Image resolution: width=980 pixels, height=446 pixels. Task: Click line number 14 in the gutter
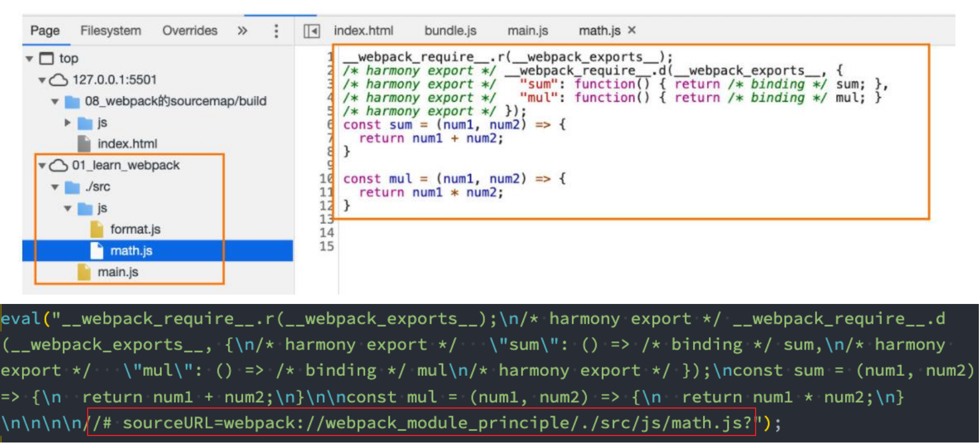[x=327, y=233]
